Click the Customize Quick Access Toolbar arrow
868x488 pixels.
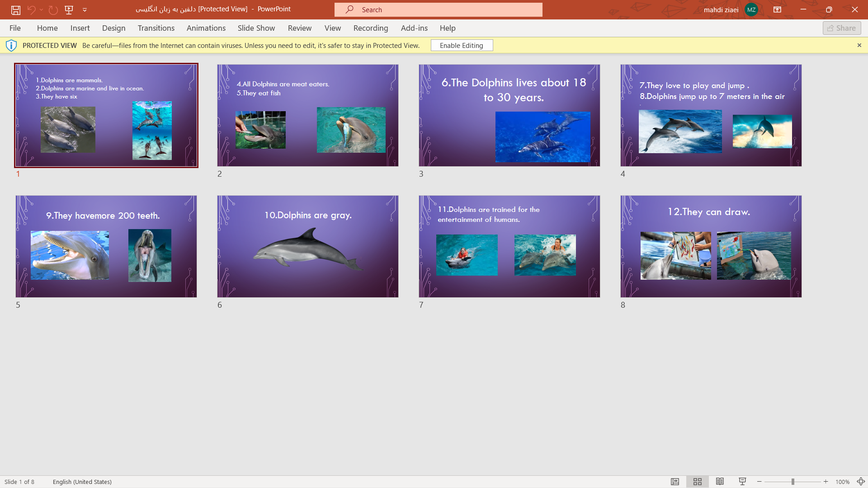coord(85,9)
